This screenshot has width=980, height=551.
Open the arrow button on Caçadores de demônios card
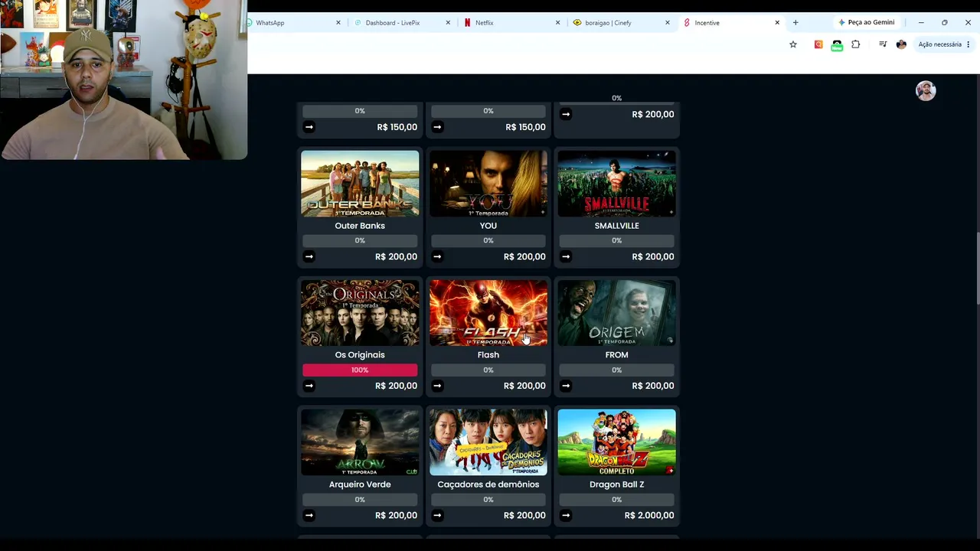click(437, 515)
